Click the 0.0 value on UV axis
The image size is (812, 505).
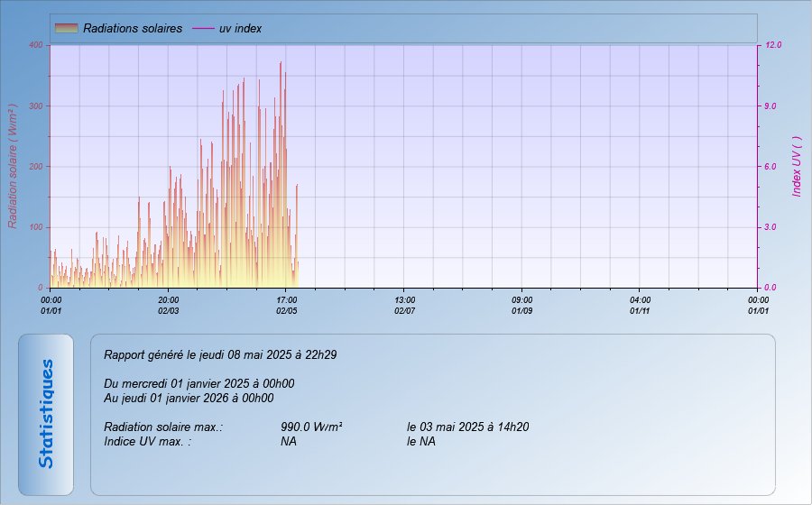(770, 288)
